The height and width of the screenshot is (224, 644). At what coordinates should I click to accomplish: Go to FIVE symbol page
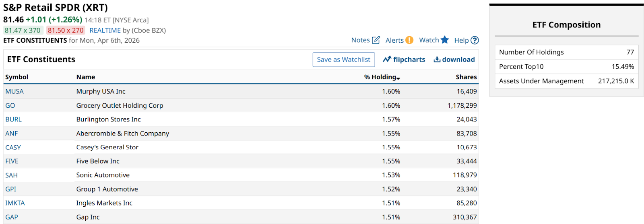12,161
